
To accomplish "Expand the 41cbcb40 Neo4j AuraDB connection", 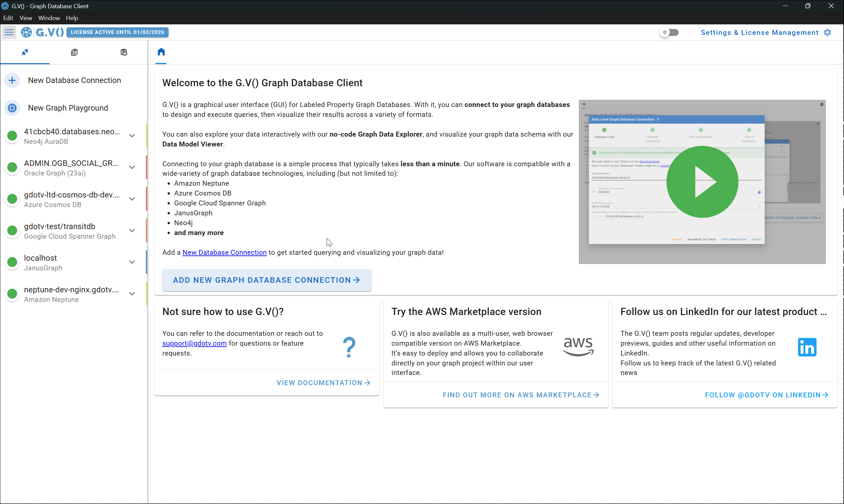I will tap(132, 136).
